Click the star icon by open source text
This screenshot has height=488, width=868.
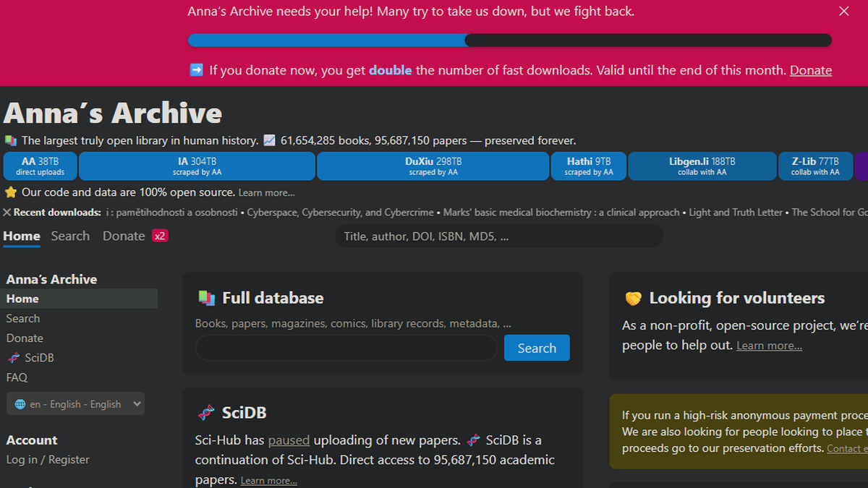(x=10, y=192)
